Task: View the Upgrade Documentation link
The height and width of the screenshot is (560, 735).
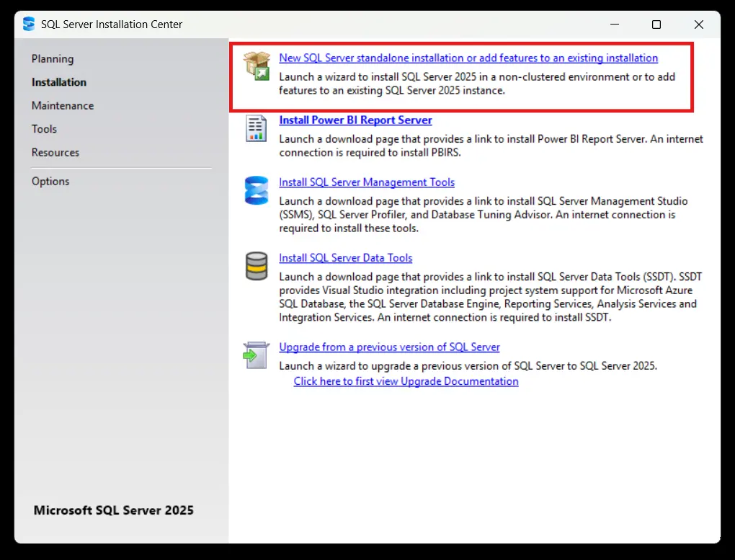Action: pyautogui.click(x=406, y=381)
